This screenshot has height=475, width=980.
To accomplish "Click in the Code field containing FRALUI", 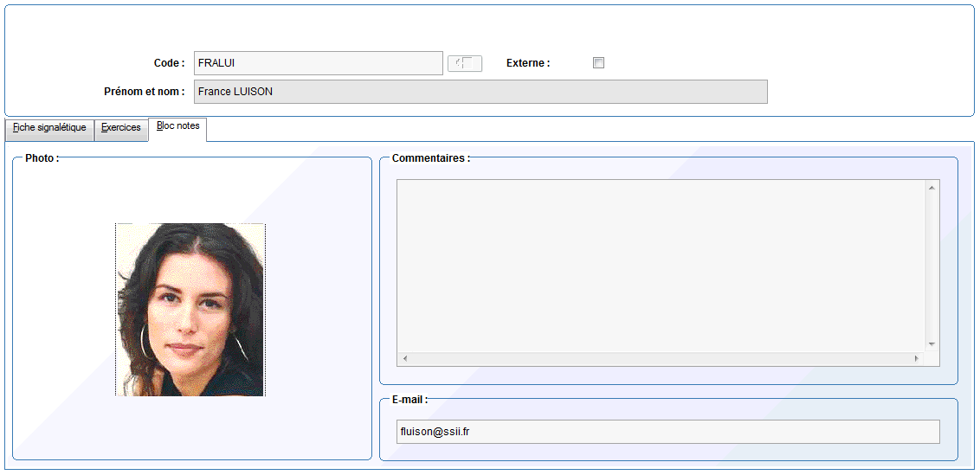I will (318, 63).
